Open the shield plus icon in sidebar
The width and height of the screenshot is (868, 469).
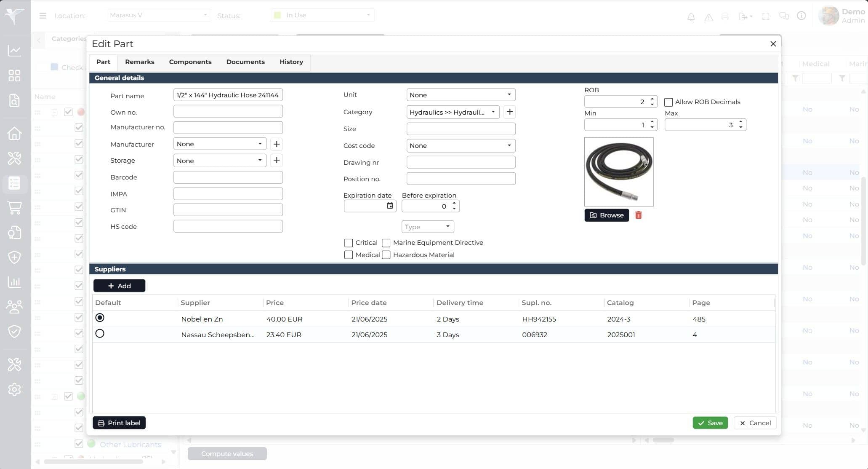(x=14, y=257)
